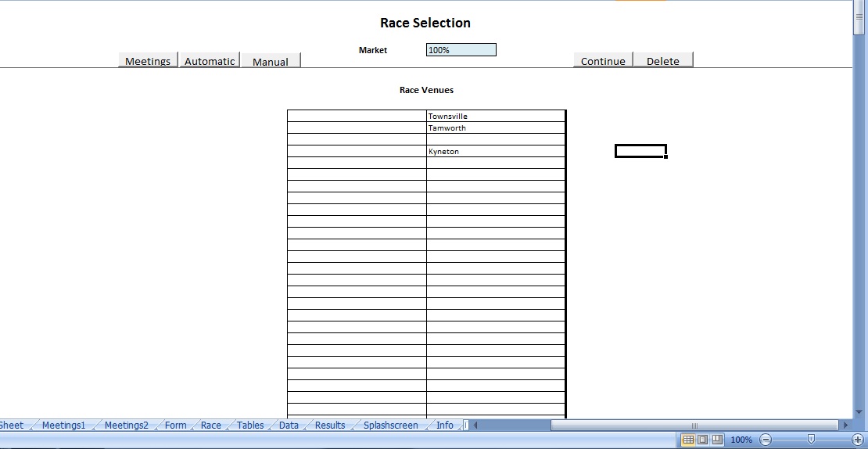Click the Continue button
The width and height of the screenshot is (868, 449).
[x=603, y=61]
